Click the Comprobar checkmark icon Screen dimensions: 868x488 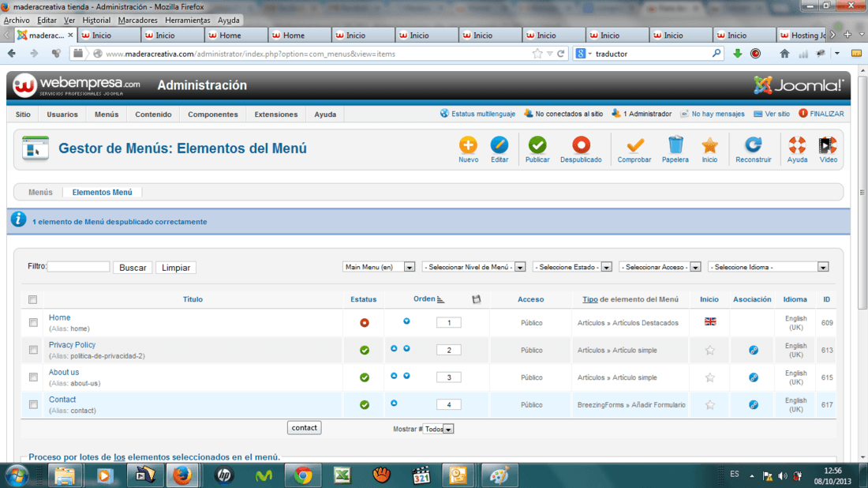634,145
